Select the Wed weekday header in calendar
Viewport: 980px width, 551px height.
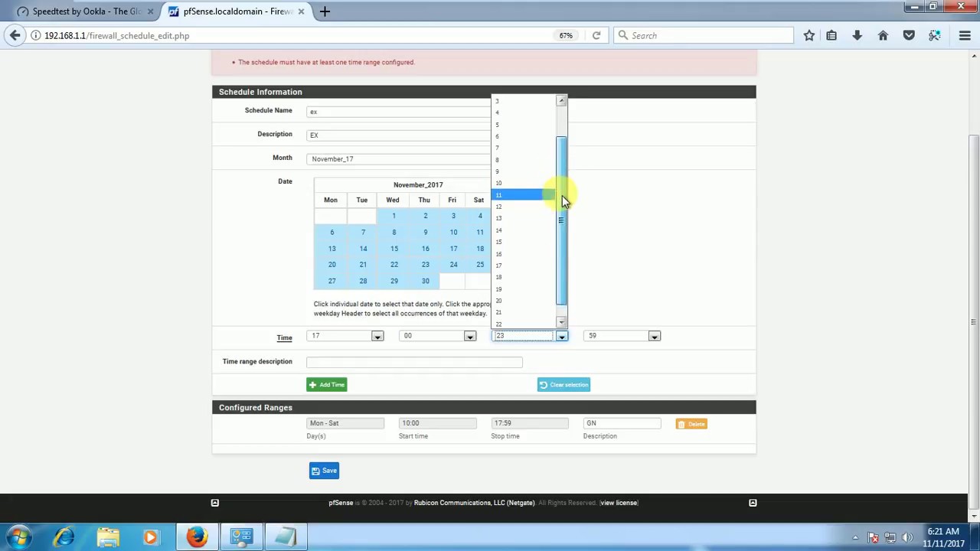[392, 200]
